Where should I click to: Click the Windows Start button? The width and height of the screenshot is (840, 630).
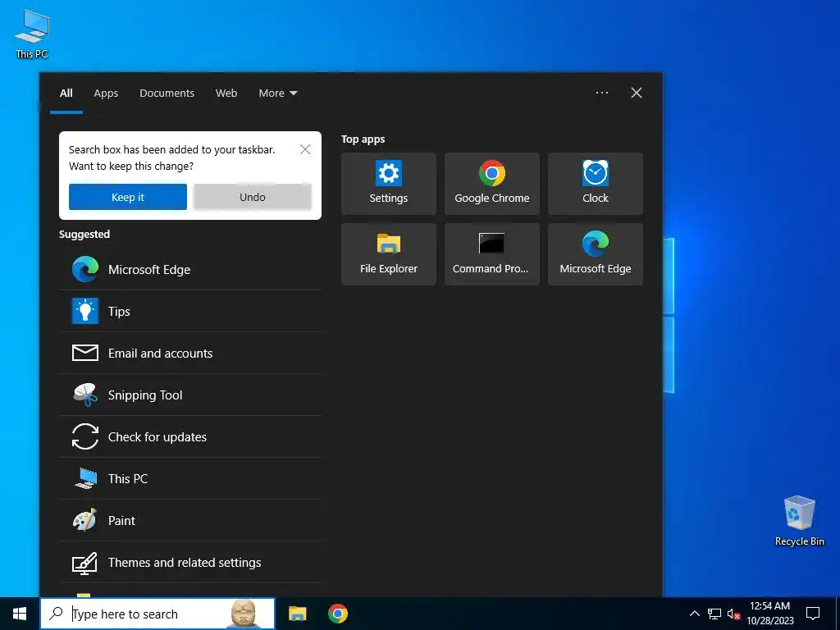coord(20,614)
